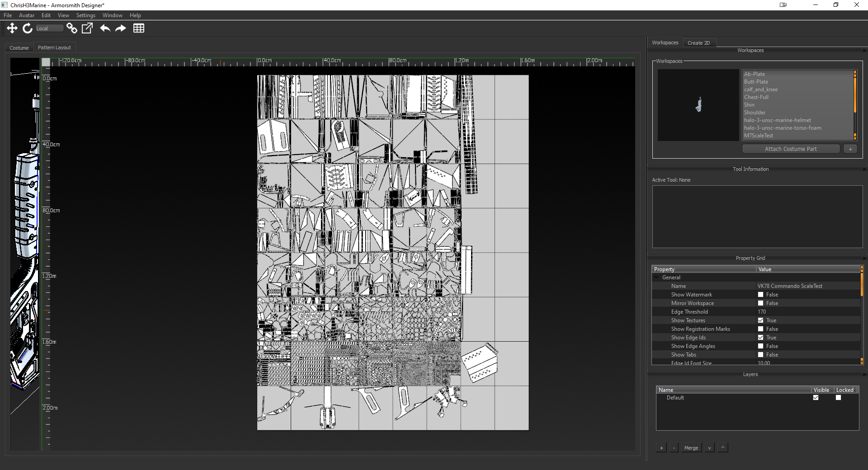The image size is (868, 470).
Task: Click the export arrow-box icon in toolbar
Action: [87, 28]
